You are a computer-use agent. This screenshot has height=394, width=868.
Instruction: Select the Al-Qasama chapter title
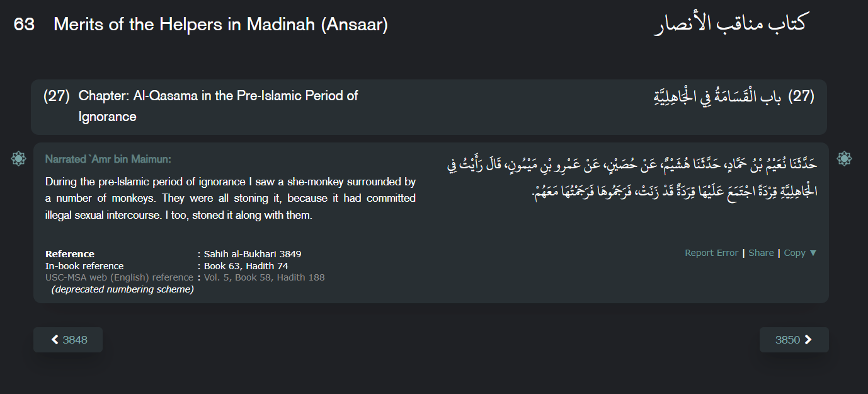point(218,106)
